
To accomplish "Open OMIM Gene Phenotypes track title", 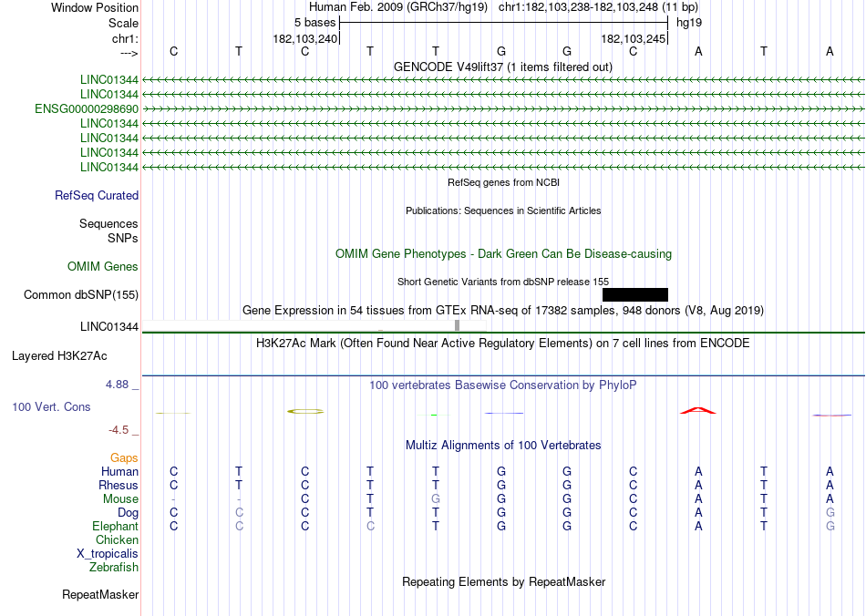I will point(504,254).
